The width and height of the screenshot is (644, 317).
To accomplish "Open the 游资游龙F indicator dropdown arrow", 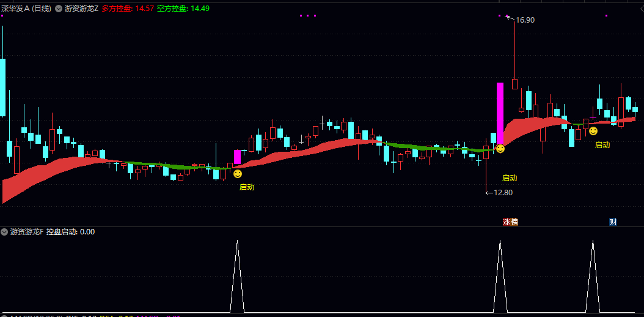I will (x=4, y=232).
